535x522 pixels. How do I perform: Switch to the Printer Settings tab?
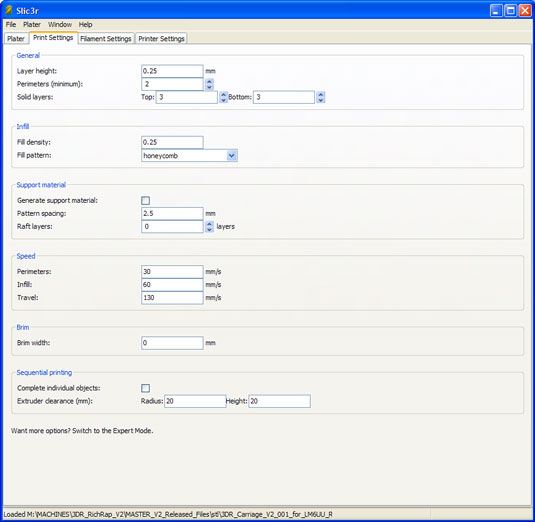[161, 39]
